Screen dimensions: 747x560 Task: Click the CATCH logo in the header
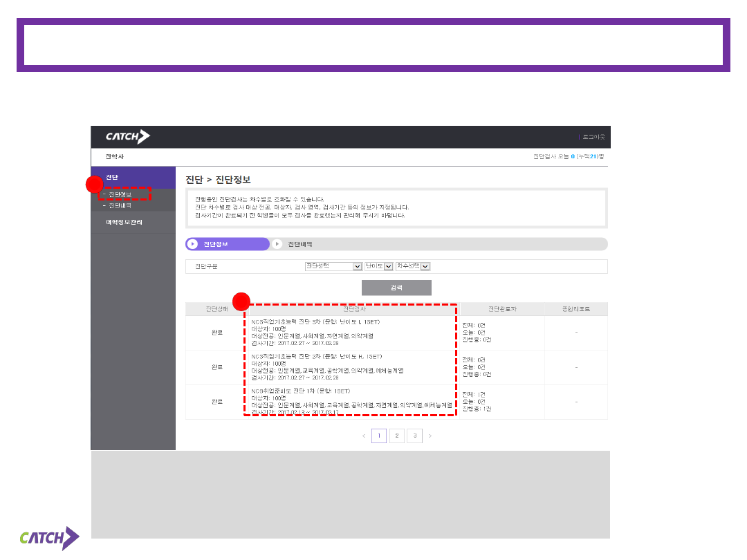pos(127,137)
